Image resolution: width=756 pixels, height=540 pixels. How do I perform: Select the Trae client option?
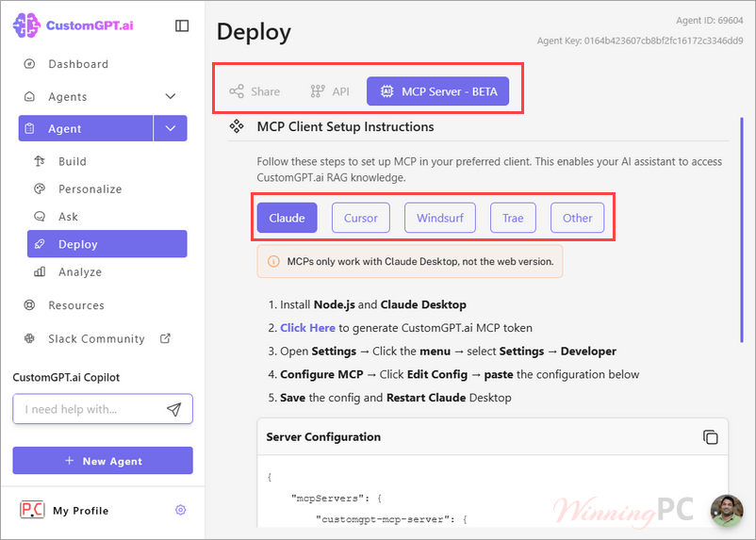coord(513,218)
